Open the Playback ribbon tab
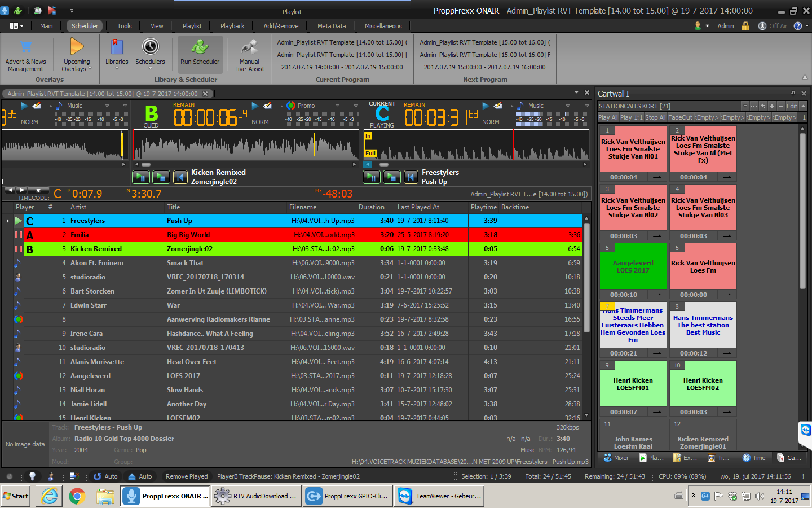 232,26
